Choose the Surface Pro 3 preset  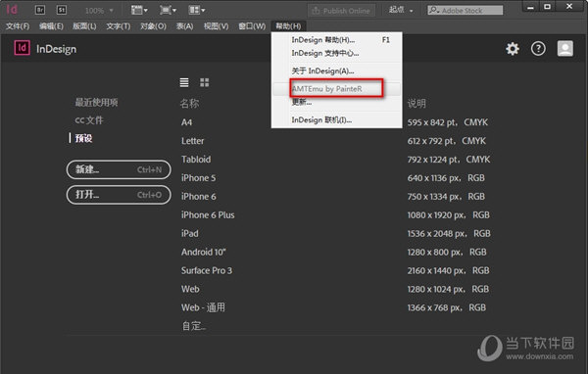207,270
